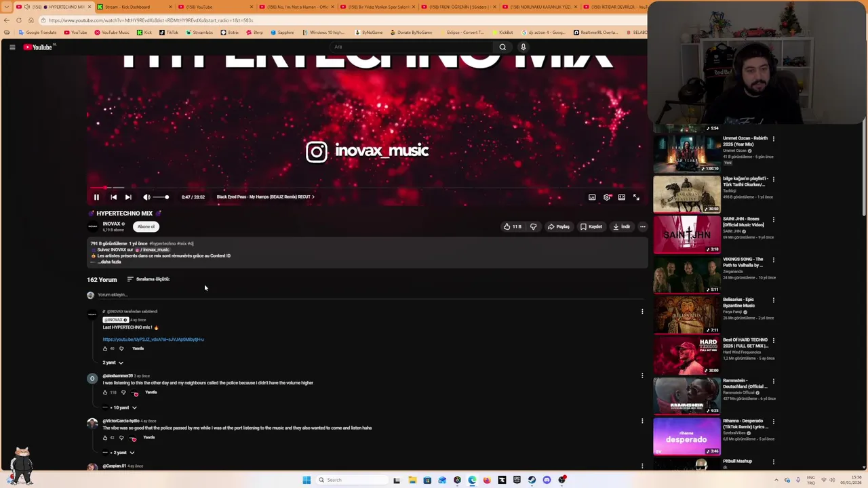The height and width of the screenshot is (488, 868).
Task: Save video with Kaydet button
Action: click(x=591, y=227)
